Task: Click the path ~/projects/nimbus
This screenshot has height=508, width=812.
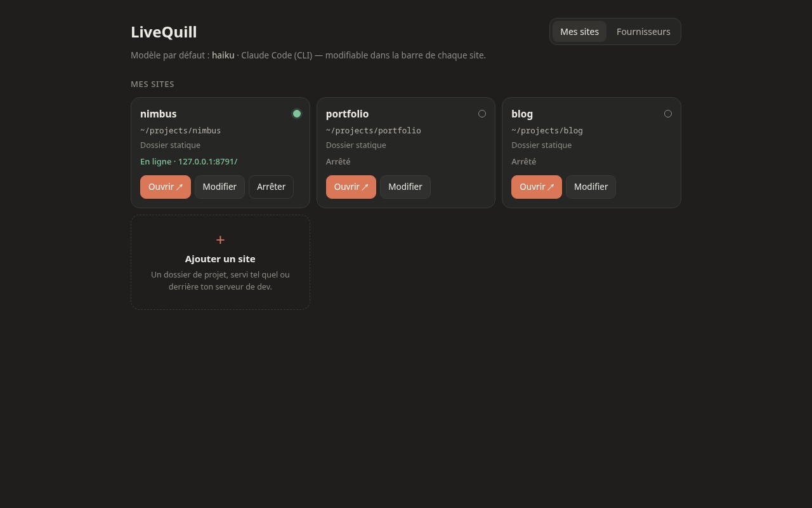Action: point(180,131)
